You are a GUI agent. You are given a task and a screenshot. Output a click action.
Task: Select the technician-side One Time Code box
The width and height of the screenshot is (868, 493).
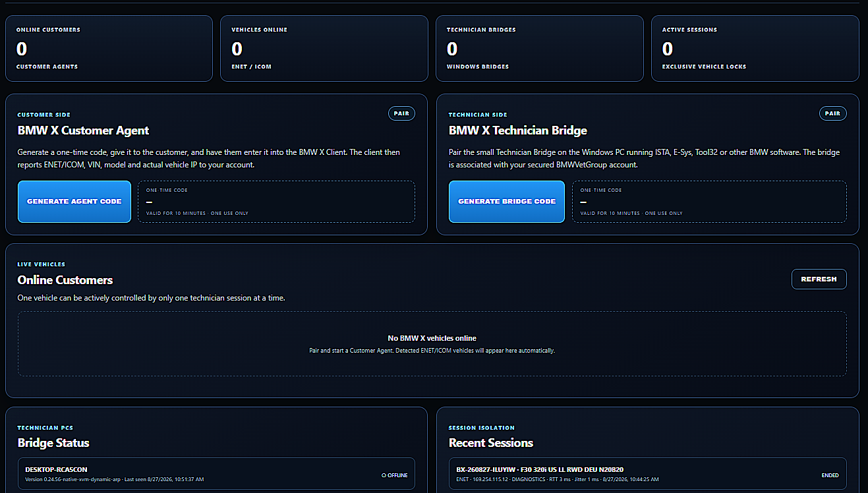click(709, 202)
